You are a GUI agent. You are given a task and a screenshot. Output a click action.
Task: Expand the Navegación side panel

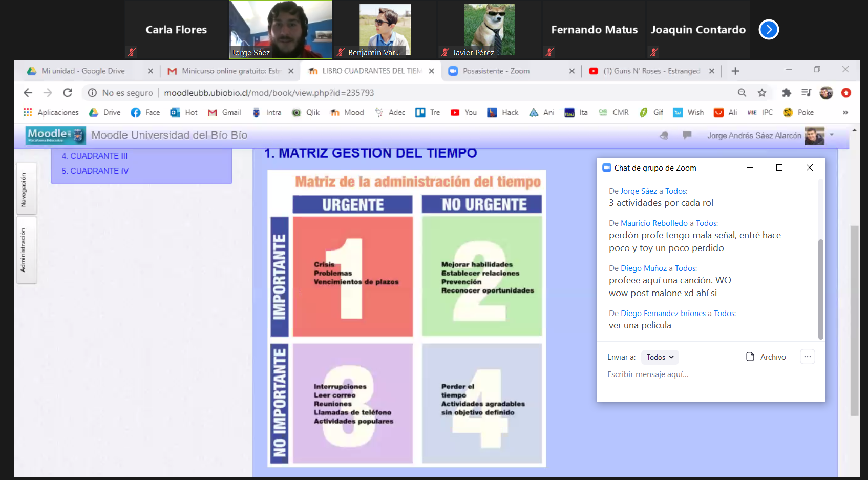click(24, 189)
